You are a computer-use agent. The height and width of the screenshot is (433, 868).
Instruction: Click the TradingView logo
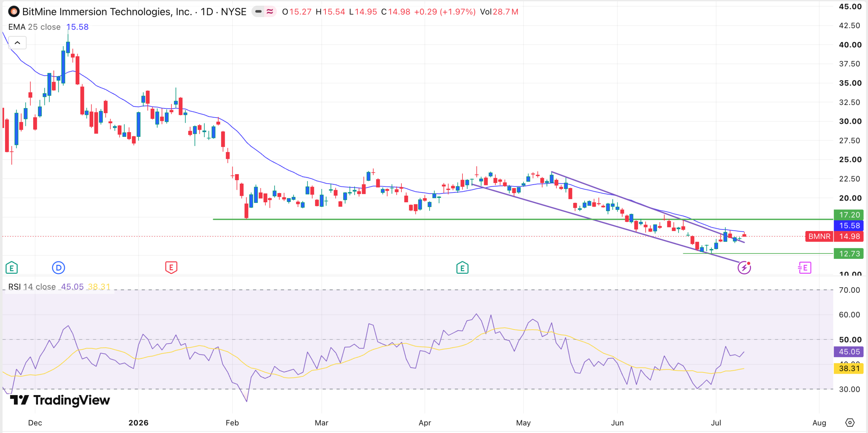(60, 400)
